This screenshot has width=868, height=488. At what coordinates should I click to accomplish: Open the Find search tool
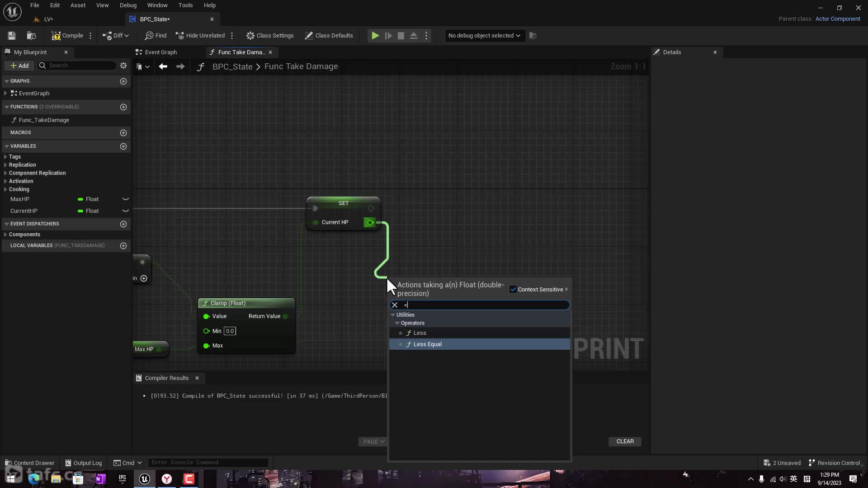156,36
